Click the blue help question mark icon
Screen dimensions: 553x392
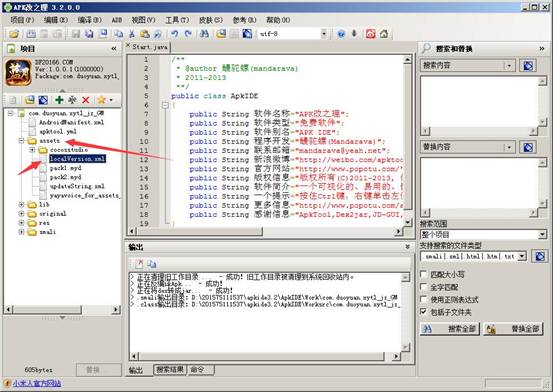pyautogui.click(x=341, y=34)
